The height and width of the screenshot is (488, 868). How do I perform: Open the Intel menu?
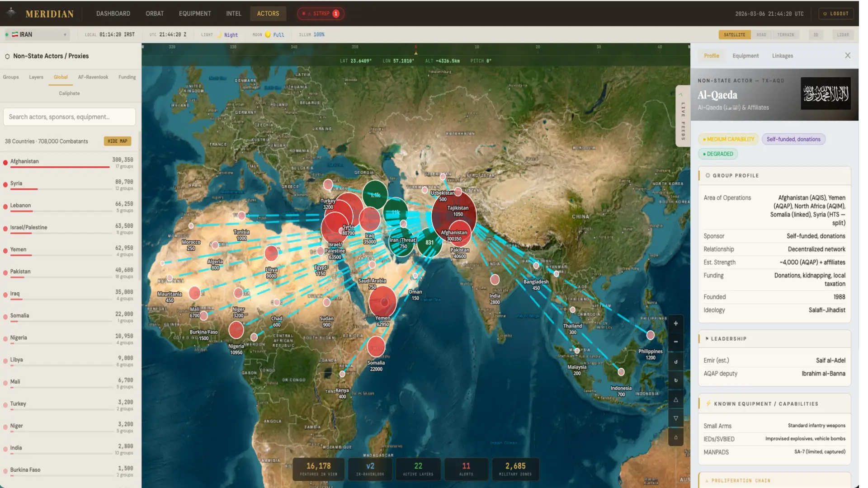(234, 14)
